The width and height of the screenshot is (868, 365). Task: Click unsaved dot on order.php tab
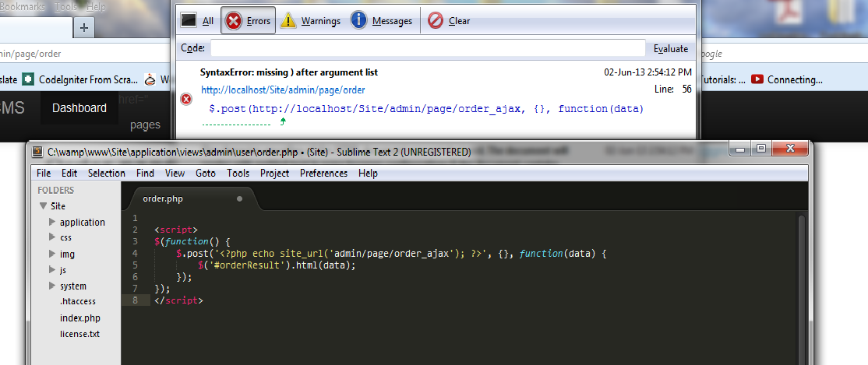pos(240,199)
